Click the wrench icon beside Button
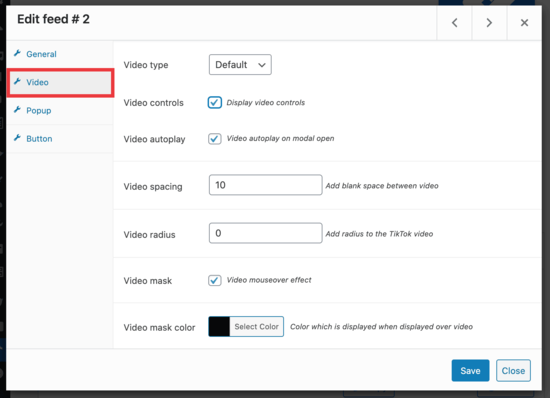 click(17, 138)
